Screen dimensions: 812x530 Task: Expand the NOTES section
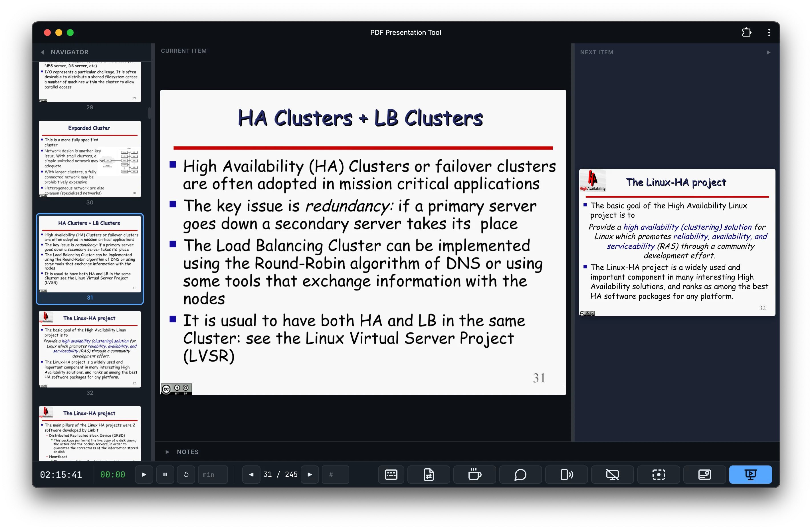coord(167,452)
